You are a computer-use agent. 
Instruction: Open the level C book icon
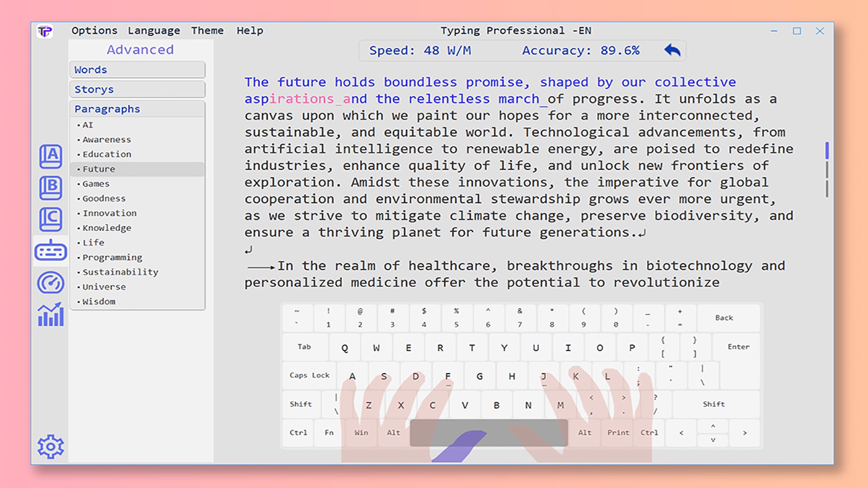51,219
